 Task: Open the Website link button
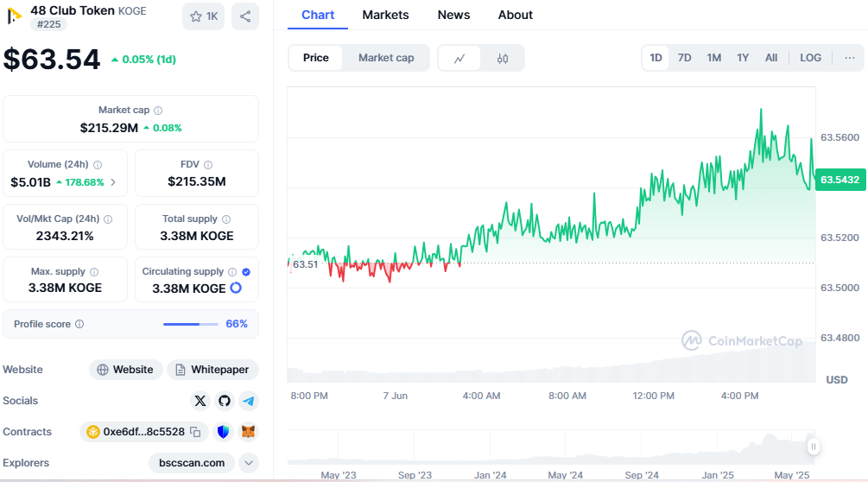[125, 370]
